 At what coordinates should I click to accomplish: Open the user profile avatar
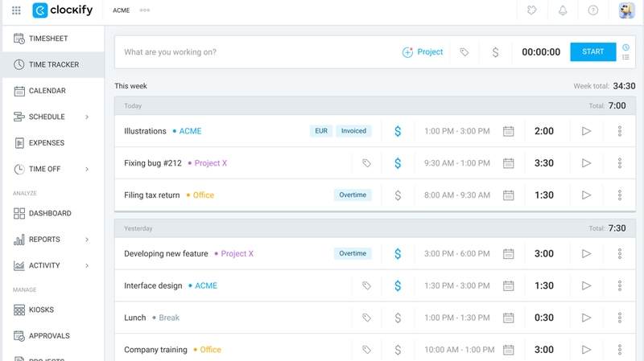pos(627,10)
